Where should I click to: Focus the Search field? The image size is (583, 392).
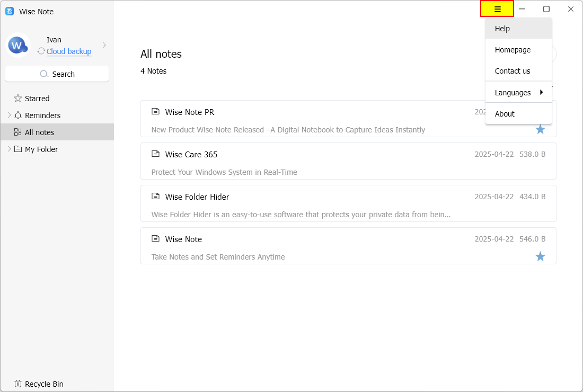point(57,74)
